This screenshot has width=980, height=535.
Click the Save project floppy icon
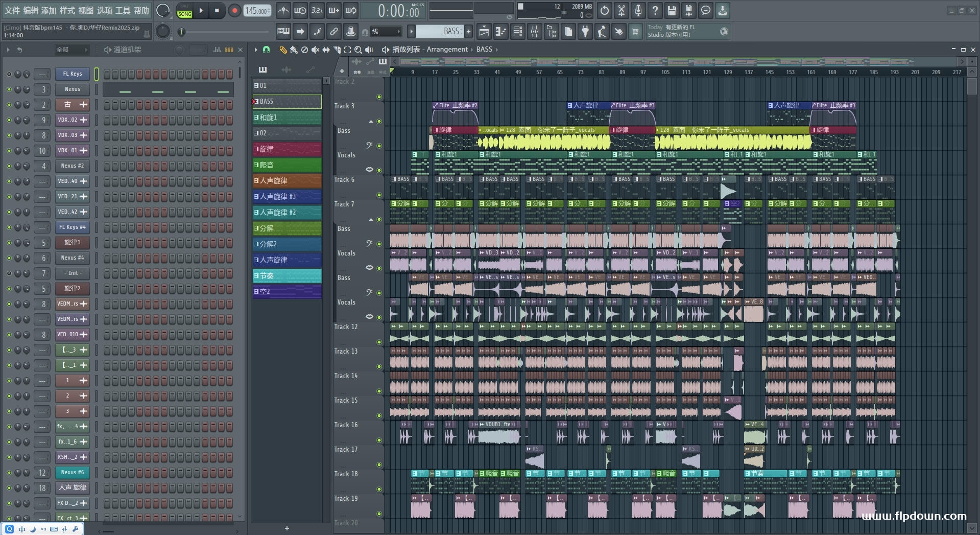pos(672,10)
